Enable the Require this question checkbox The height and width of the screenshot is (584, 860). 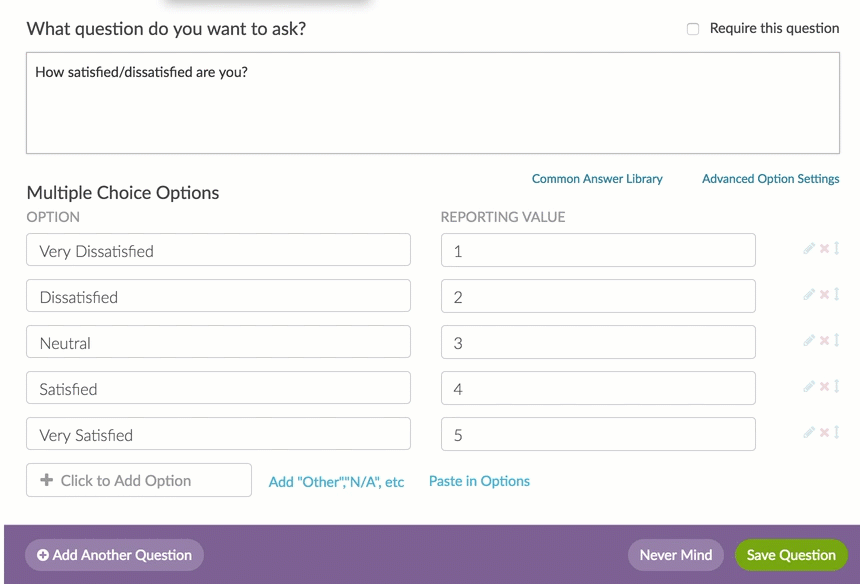point(693,29)
